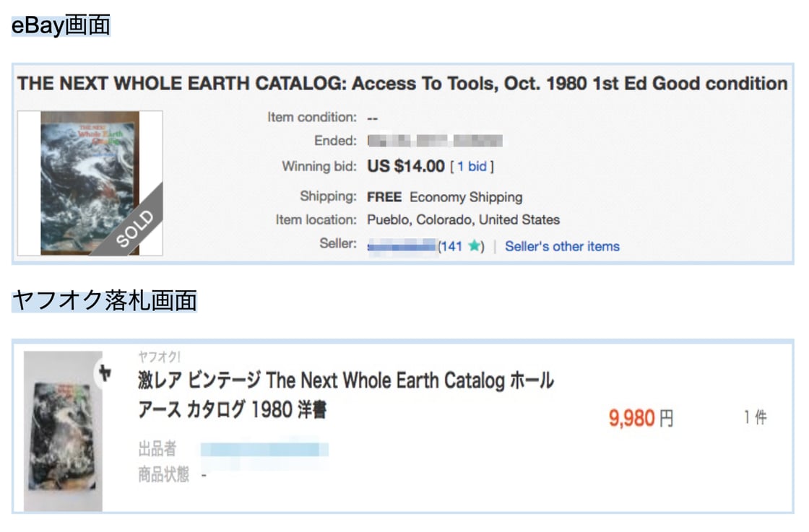This screenshot has height=532, width=809.
Task: Click the "ヤフオク落札画面" heading
Action: point(105,300)
